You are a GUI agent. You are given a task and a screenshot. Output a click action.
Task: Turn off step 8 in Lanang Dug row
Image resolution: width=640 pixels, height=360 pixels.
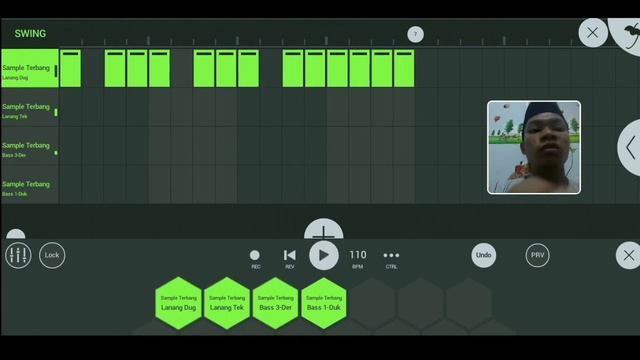point(226,68)
